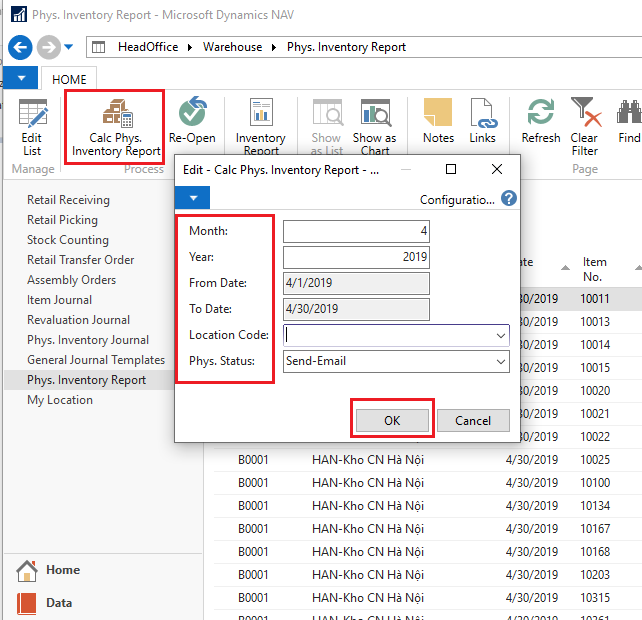
Task: Expand the Location Code dropdown
Action: pos(501,336)
